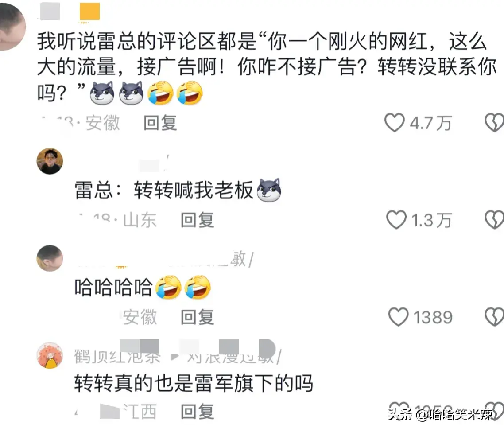This screenshot has height=432, width=504.
Task: Tap the replied-to username after the arrow
Action: (230, 356)
